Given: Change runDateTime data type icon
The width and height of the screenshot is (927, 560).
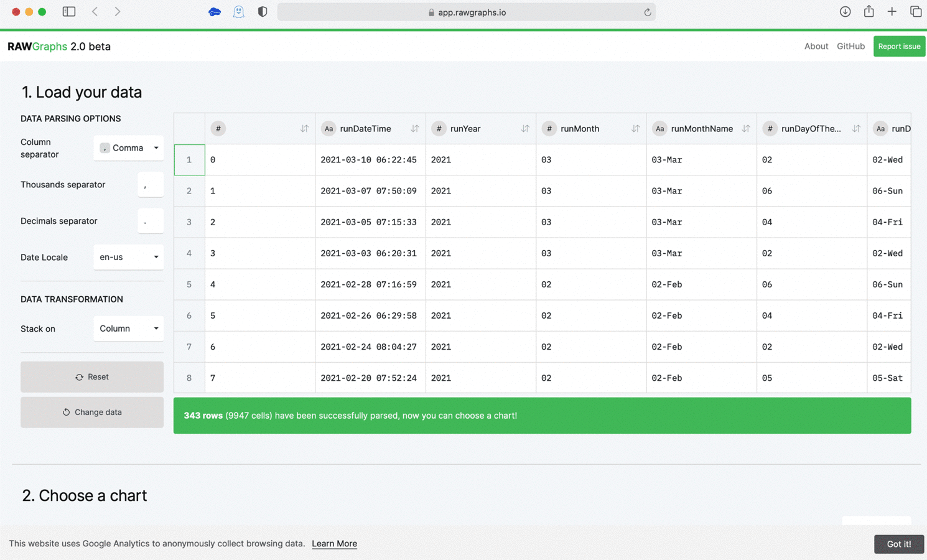Looking at the screenshot, I should [x=328, y=129].
